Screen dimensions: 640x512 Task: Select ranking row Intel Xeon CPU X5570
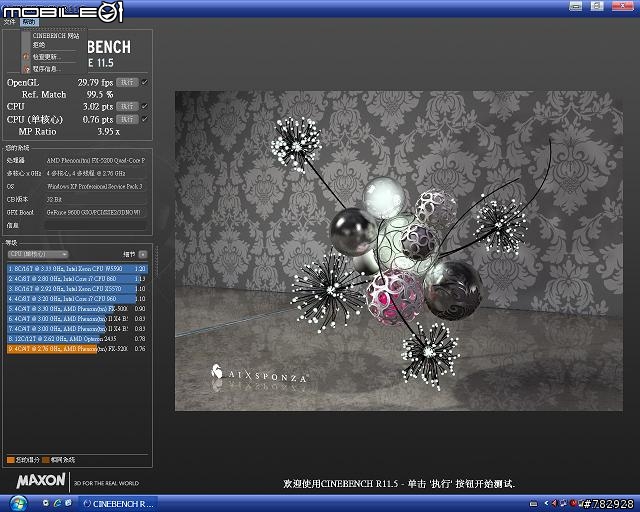[77, 289]
